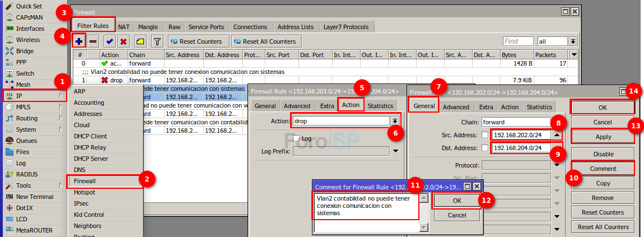Open New Terminal from the sidebar
Viewport: 644px width, 237px height.
tap(34, 197)
